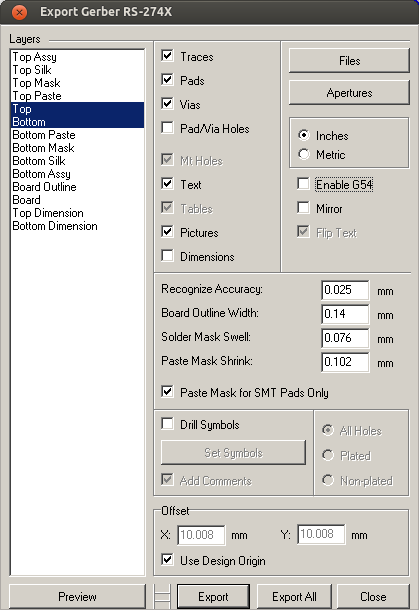Image resolution: width=419 pixels, height=610 pixels.
Task: Enable the Pad/Via Holes checkbox
Action: pyautogui.click(x=167, y=128)
